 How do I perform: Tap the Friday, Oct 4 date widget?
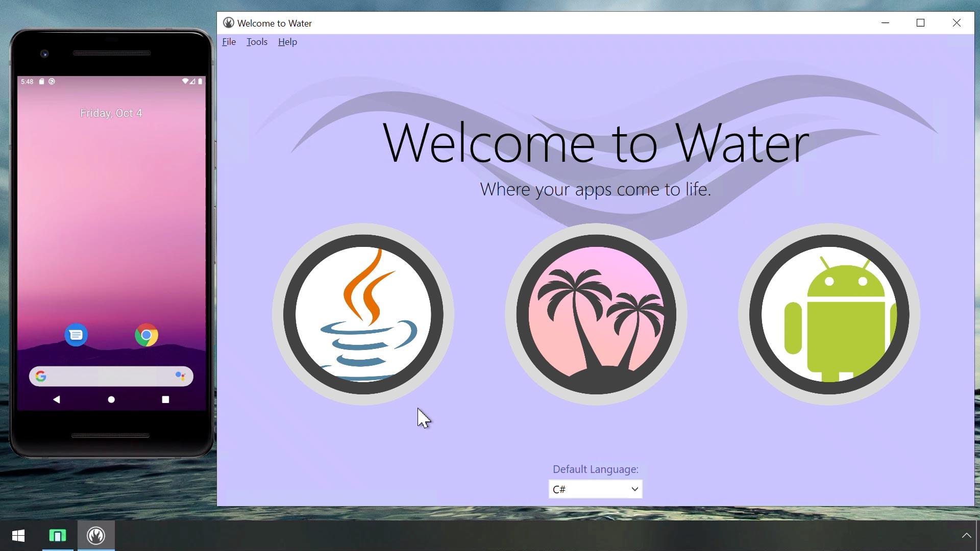click(x=111, y=113)
